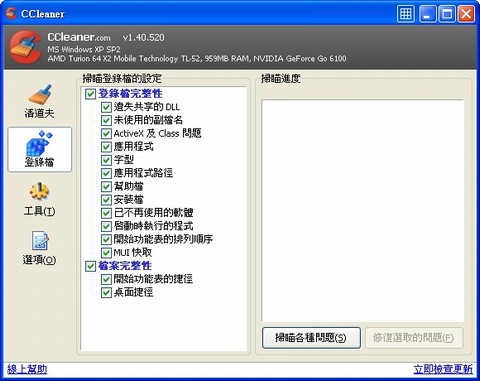Screen dimensions: 480x381
Task: Toggle the 桌面捷徑 checkbox
Action: (106, 293)
